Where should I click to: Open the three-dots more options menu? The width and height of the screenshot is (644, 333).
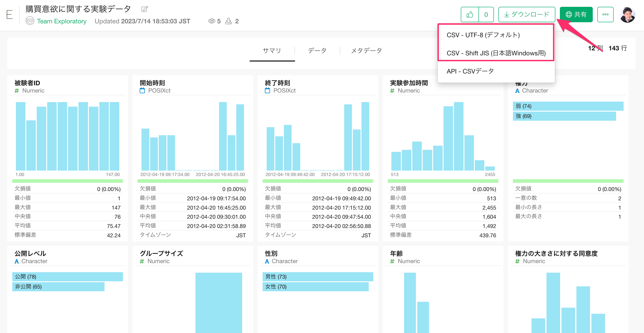tap(605, 15)
